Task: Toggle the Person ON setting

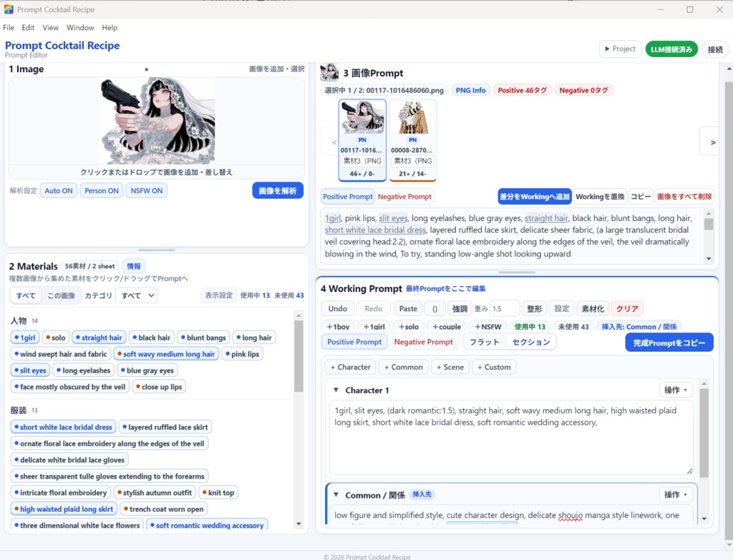Action: pyautogui.click(x=102, y=190)
